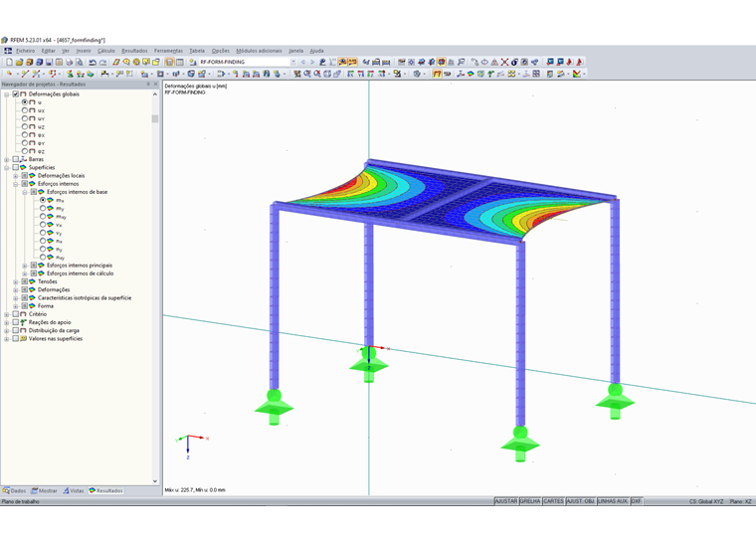Expand the Critério tree node
The image size is (756, 542).
click(7, 314)
